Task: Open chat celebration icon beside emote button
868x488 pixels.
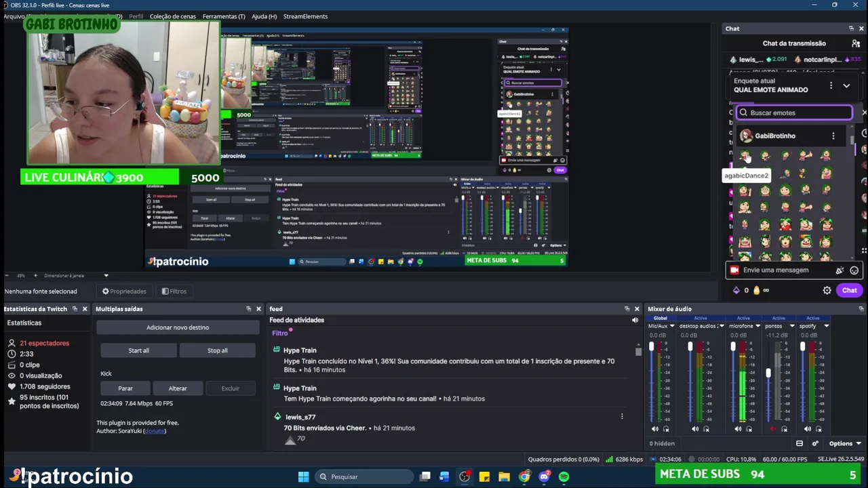Action: click(840, 270)
